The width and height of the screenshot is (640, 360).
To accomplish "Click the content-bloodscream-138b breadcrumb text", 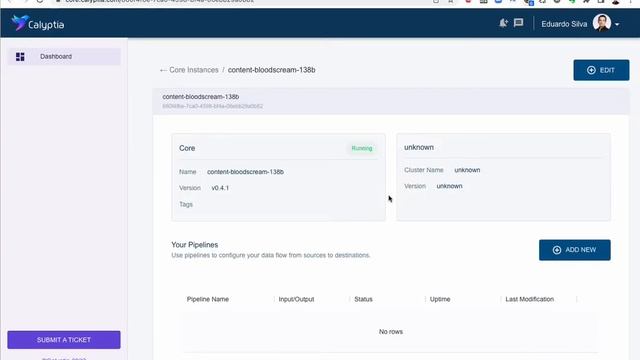I will 271,70.
